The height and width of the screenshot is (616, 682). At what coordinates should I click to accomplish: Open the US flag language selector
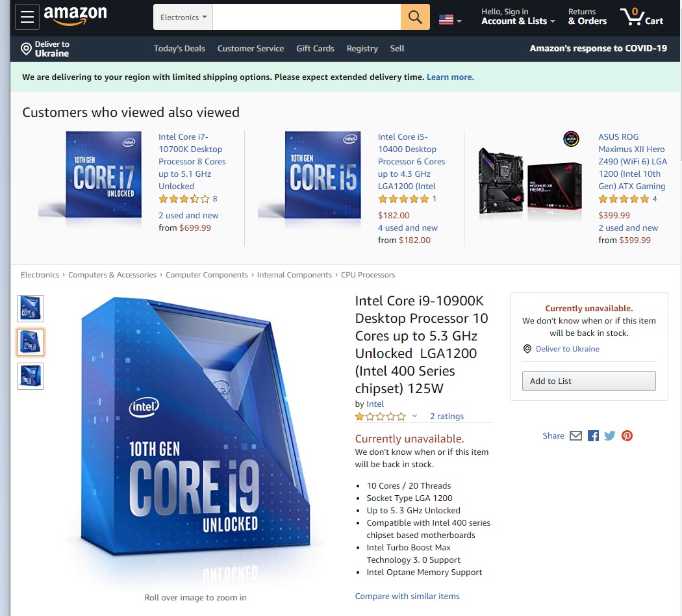coord(449,19)
